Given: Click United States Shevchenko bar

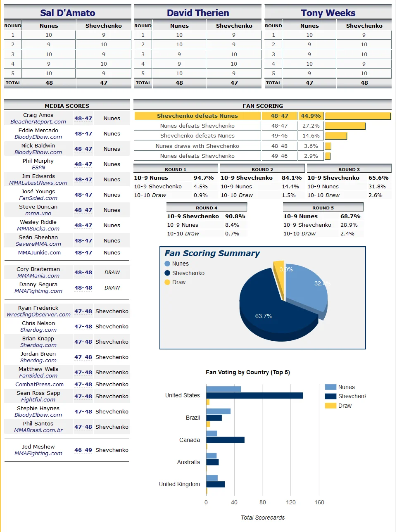Looking at the screenshot, I should (254, 396).
